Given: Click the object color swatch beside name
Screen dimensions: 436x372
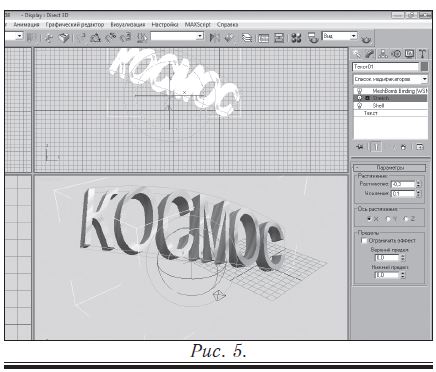Looking at the screenshot, I should click(424, 67).
